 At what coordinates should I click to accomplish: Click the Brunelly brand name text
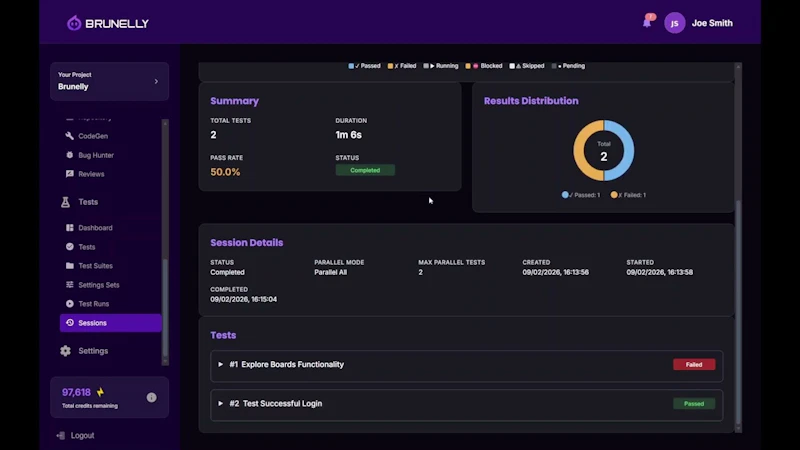click(117, 23)
